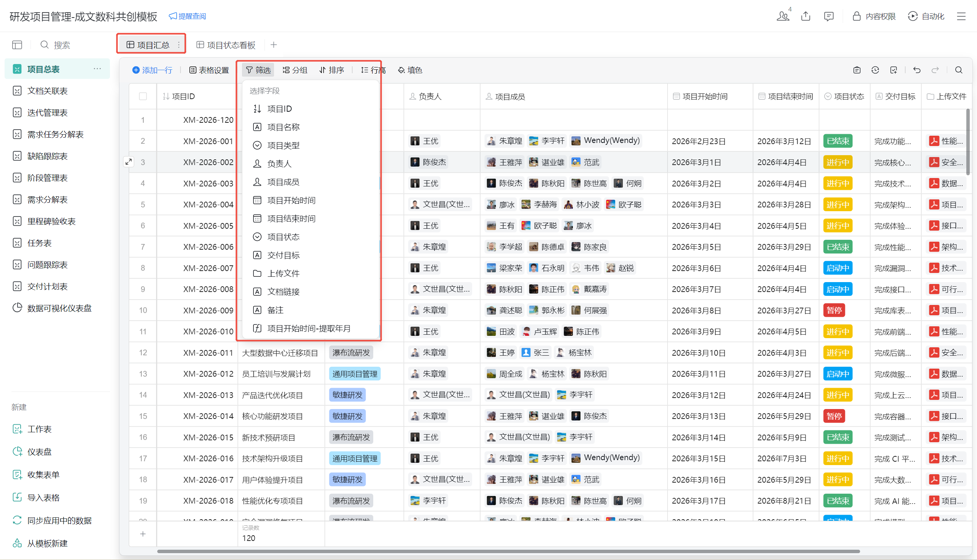Open the history clock icon in toolbar
977x560 pixels.
point(875,70)
